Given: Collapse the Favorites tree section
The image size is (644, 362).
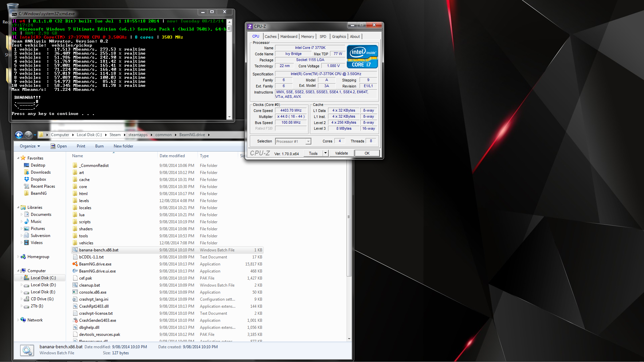Looking at the screenshot, I should (18, 158).
